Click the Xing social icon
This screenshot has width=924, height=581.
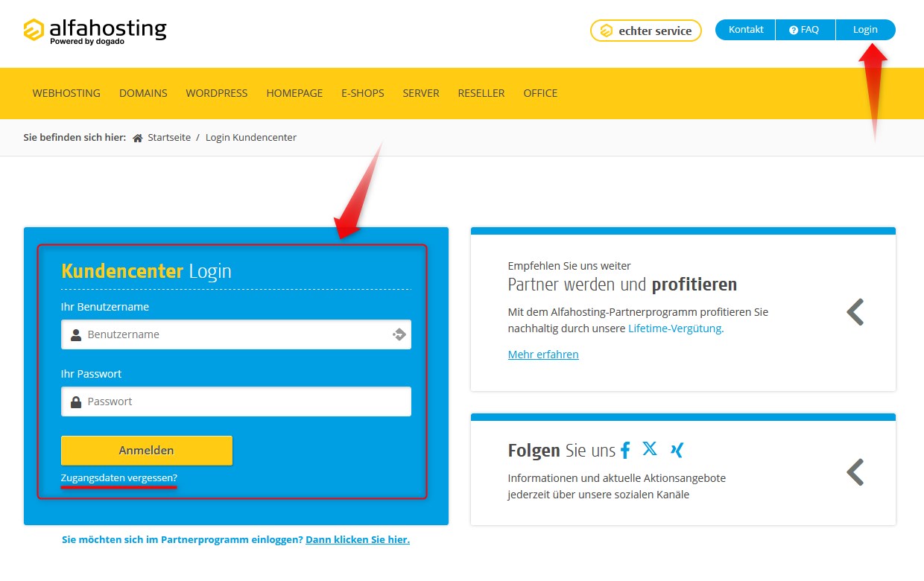pos(675,449)
